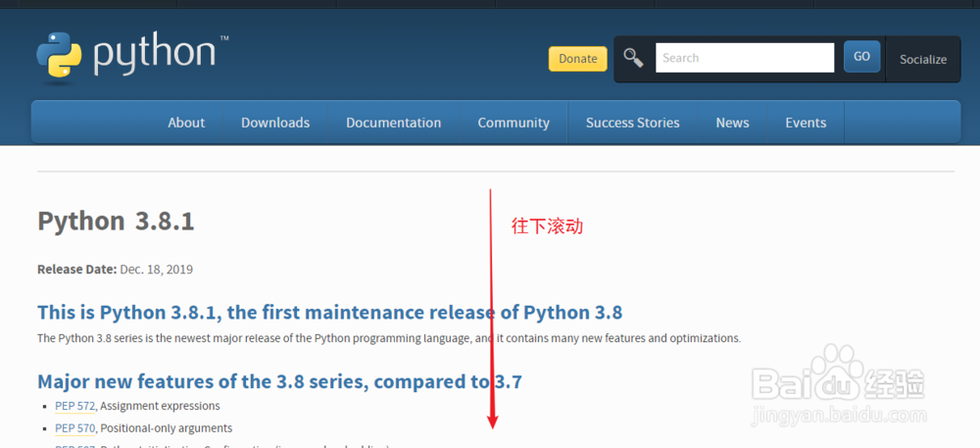Click the magnifying glass search icon
The image size is (980, 448).
tap(633, 58)
